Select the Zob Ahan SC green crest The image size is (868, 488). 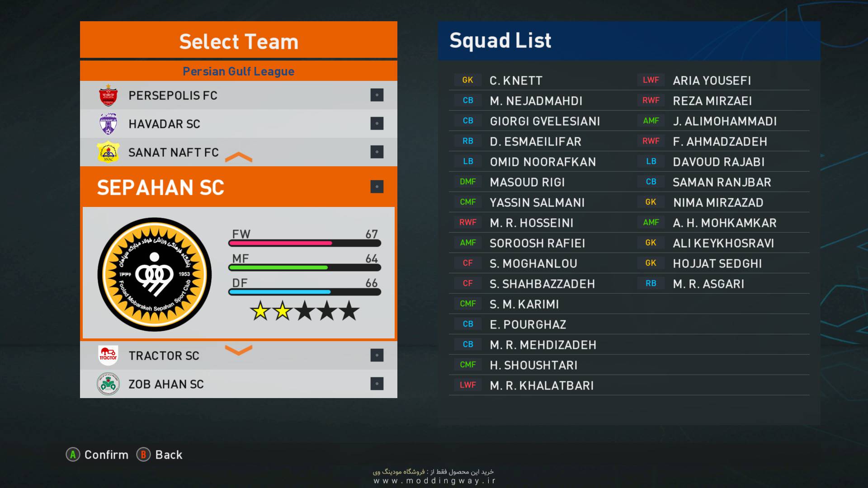(x=108, y=384)
